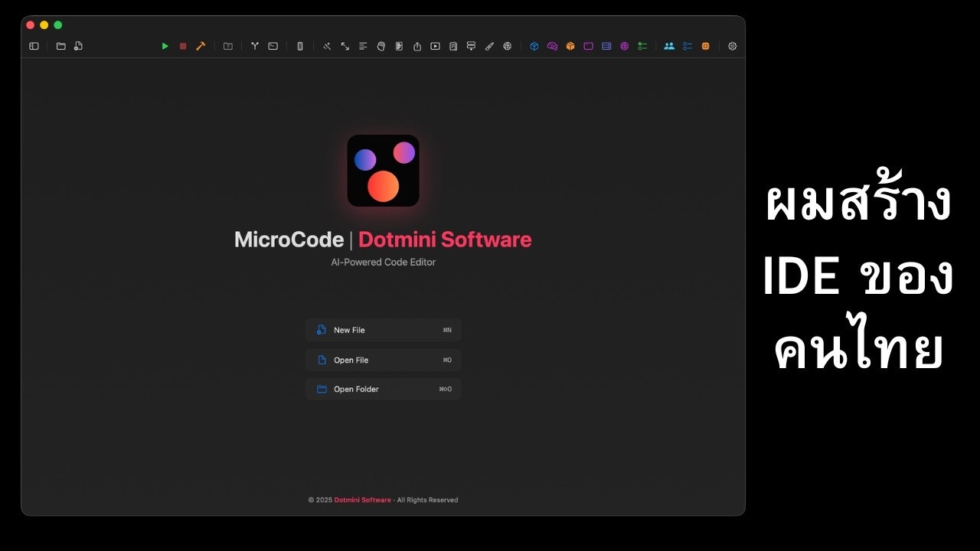The image size is (980, 551).
Task: Click the share upload arrow icon
Action: pyautogui.click(x=417, y=46)
